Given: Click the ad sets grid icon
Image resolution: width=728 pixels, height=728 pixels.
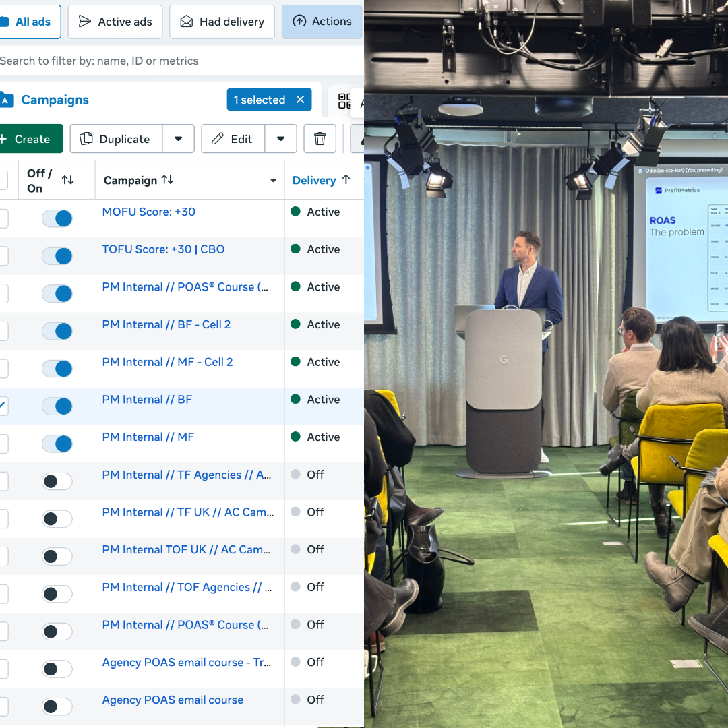Looking at the screenshot, I should coord(344,100).
